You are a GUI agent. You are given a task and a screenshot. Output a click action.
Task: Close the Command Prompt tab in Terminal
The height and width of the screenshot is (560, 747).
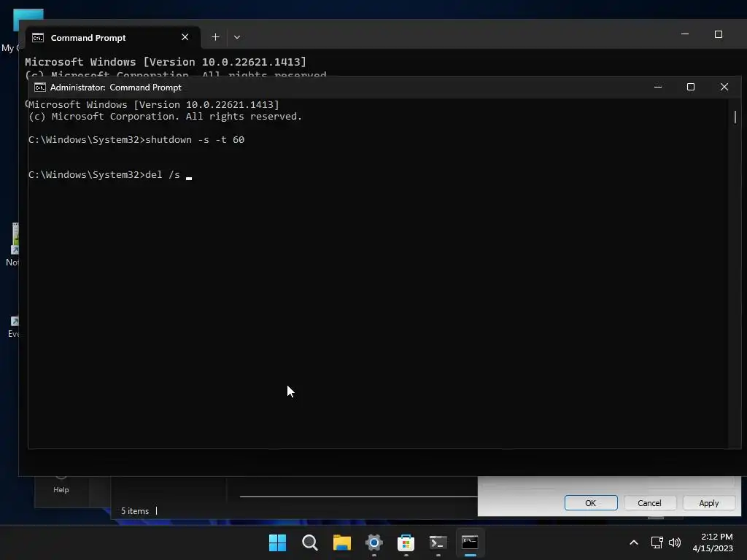pyautogui.click(x=185, y=37)
